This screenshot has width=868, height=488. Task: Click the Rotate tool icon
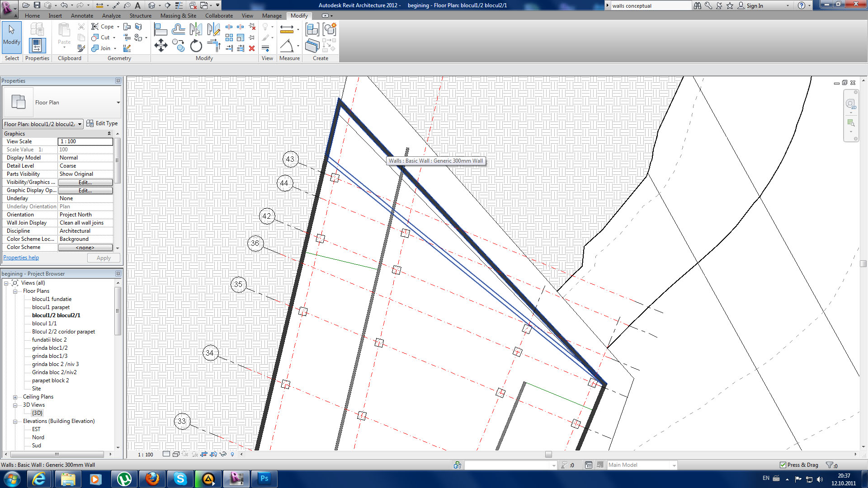(x=196, y=46)
